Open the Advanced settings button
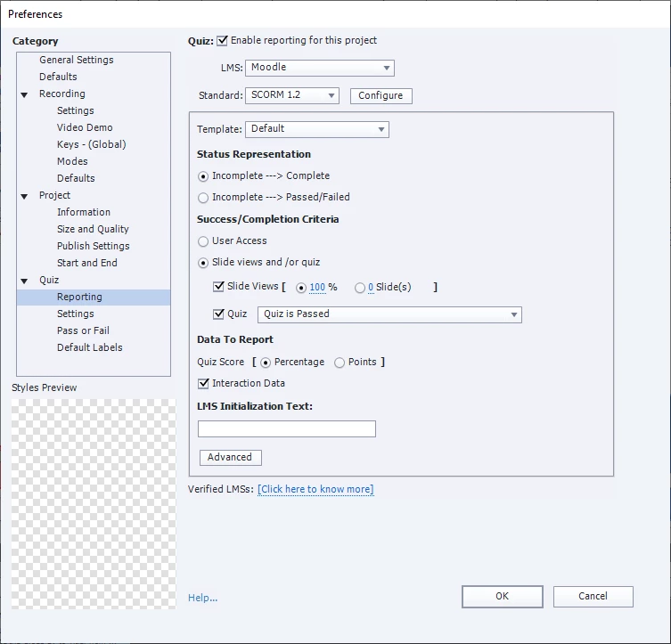 click(230, 458)
